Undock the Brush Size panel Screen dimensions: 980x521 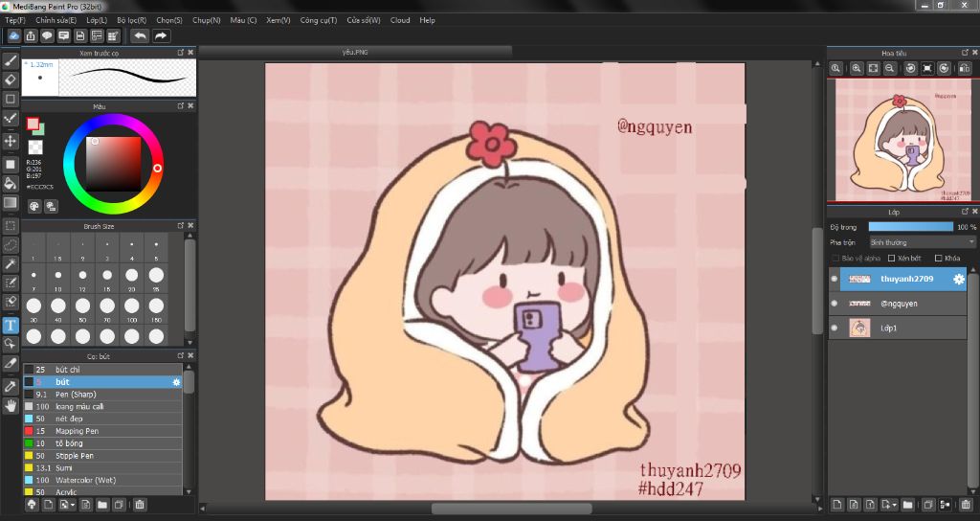[x=181, y=225]
